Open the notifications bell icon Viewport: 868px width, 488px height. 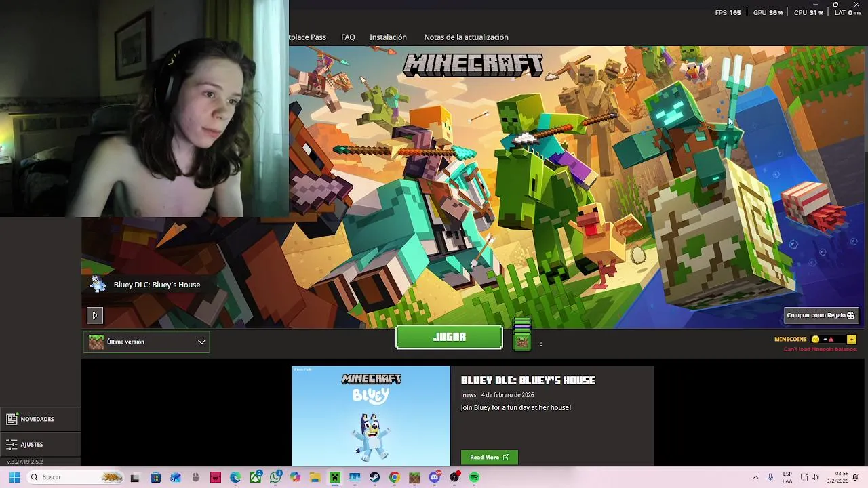tap(856, 477)
